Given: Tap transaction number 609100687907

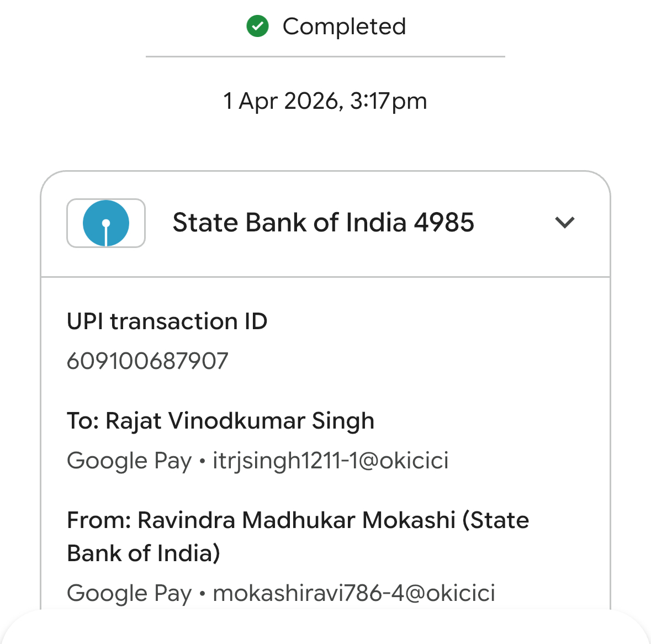Looking at the screenshot, I should point(147,361).
